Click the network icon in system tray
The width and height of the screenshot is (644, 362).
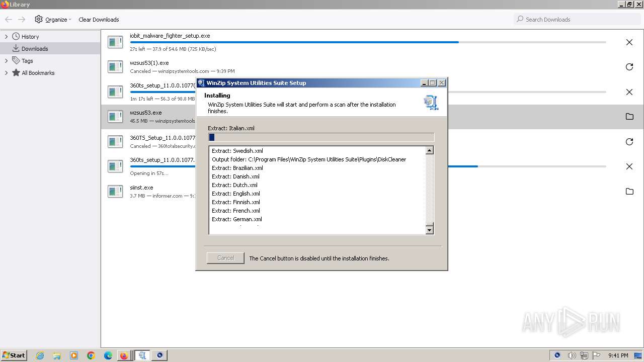584,355
